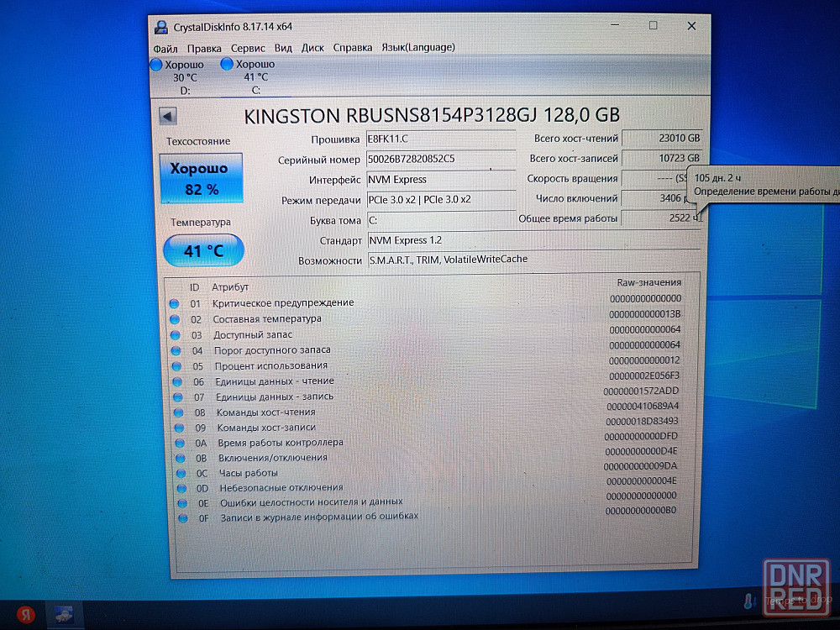Click the Raw-значения column header
Image resolution: width=840 pixels, height=630 pixels.
click(x=649, y=282)
